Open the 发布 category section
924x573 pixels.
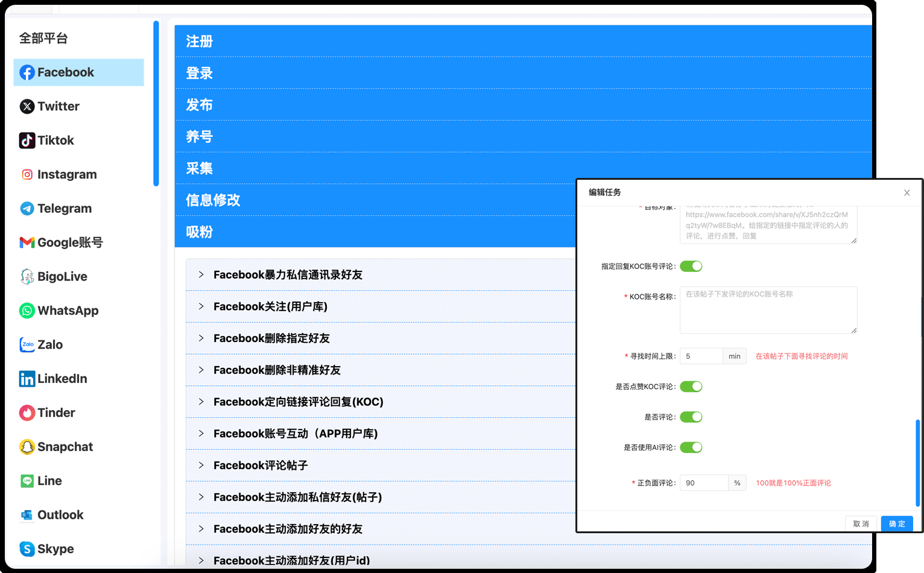coord(523,105)
